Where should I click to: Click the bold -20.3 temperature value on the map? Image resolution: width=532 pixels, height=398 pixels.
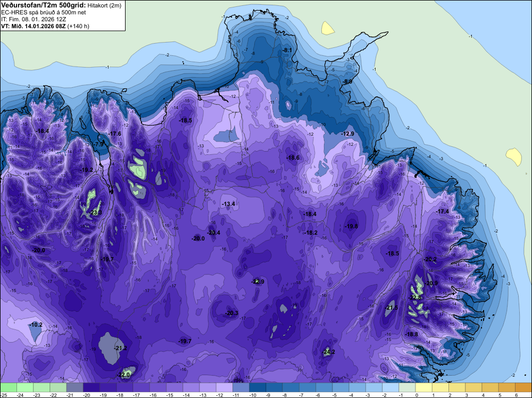pyautogui.click(x=232, y=313)
